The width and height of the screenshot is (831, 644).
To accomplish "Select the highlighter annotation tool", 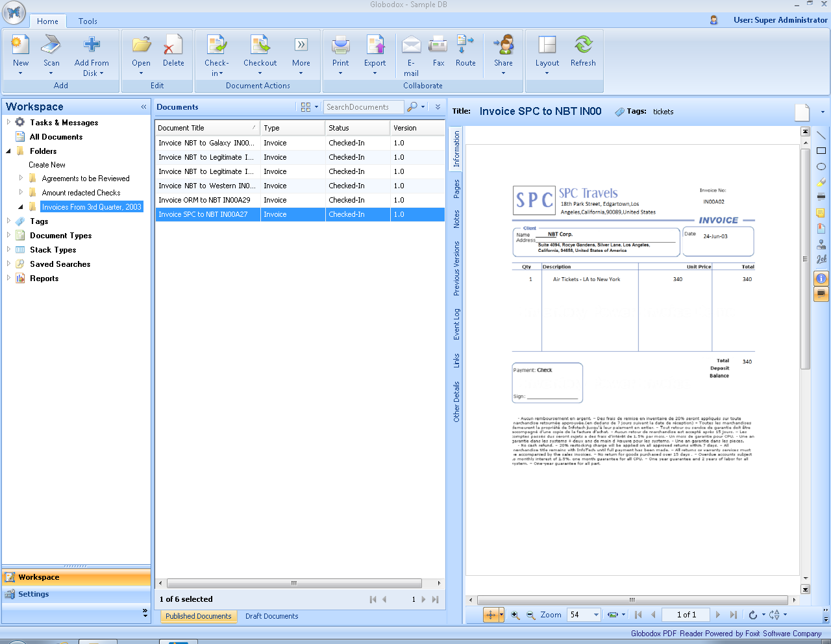I will (x=821, y=182).
